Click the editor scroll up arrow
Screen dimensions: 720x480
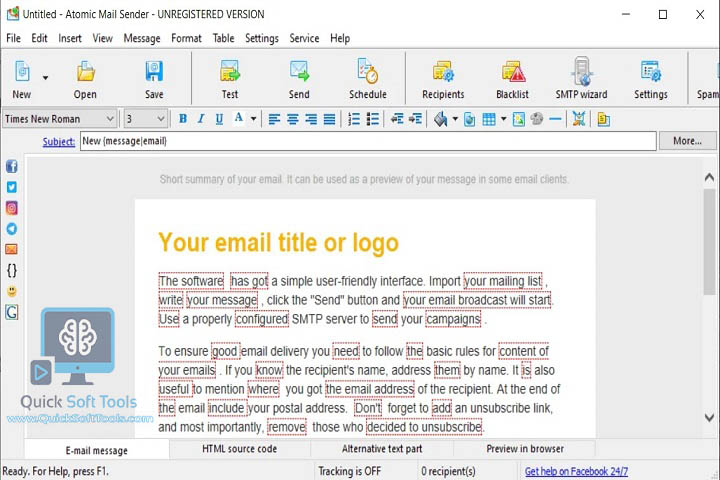click(709, 177)
